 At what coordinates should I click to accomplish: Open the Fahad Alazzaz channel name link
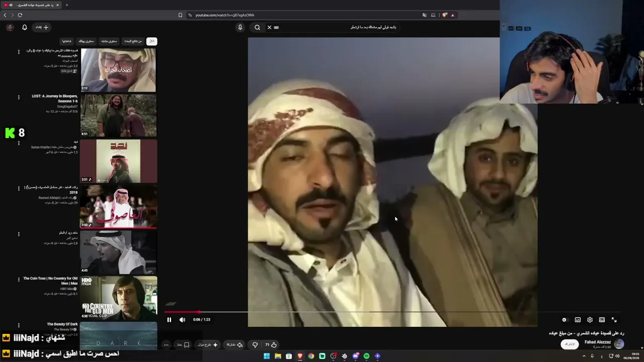(x=598, y=342)
